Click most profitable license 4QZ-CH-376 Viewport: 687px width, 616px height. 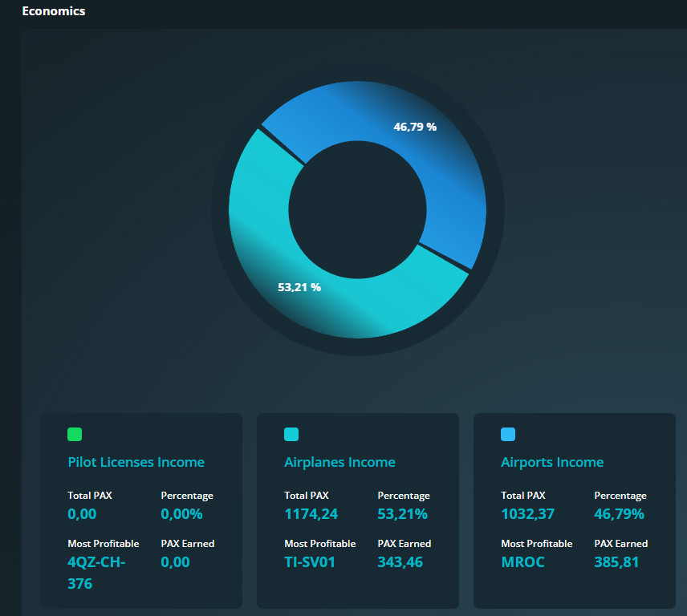(x=96, y=573)
